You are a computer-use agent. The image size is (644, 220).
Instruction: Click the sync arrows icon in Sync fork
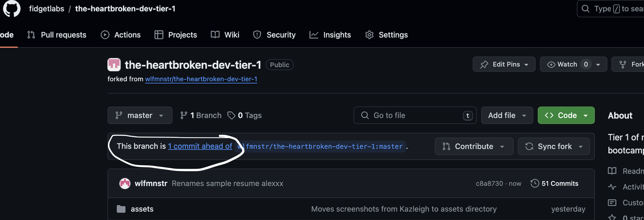529,146
